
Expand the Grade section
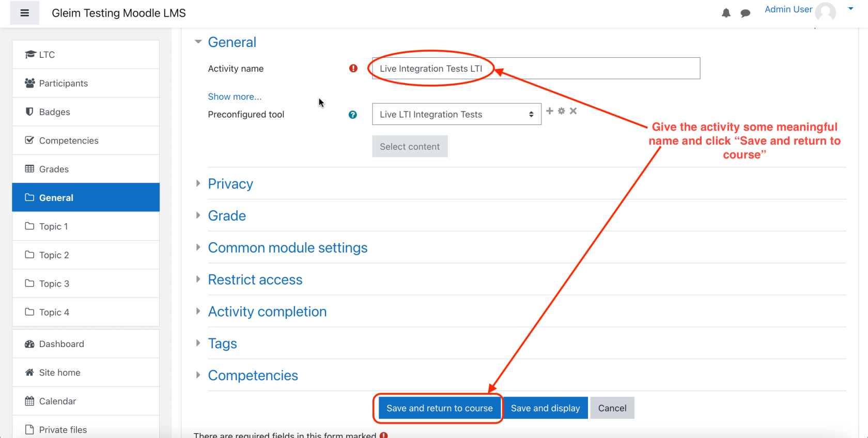click(x=227, y=216)
